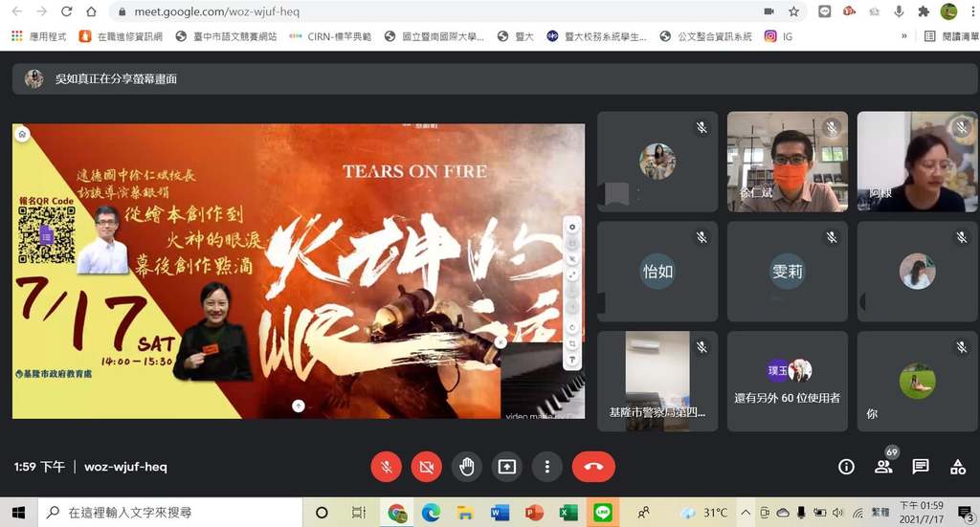The height and width of the screenshot is (527, 980).
Task: Expand the hidden bookmarks chevron
Action: click(903, 36)
